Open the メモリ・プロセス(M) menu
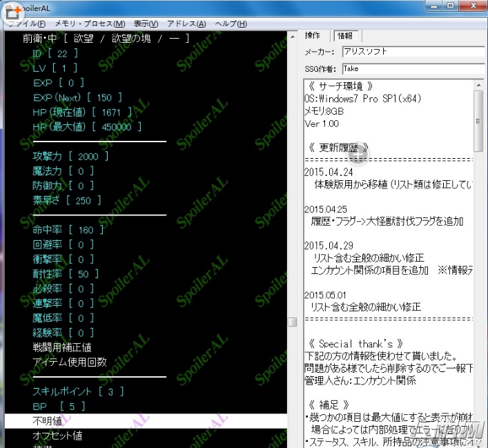The height and width of the screenshot is (448, 488). (90, 24)
